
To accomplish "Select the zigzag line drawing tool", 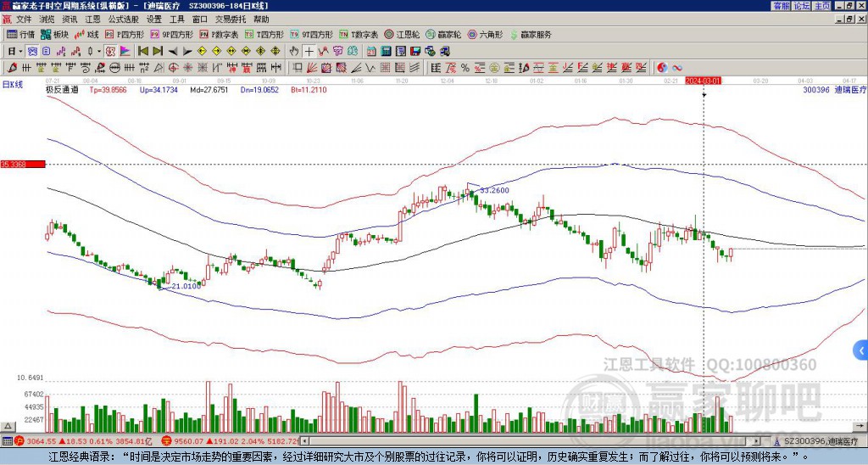I will tap(370, 68).
